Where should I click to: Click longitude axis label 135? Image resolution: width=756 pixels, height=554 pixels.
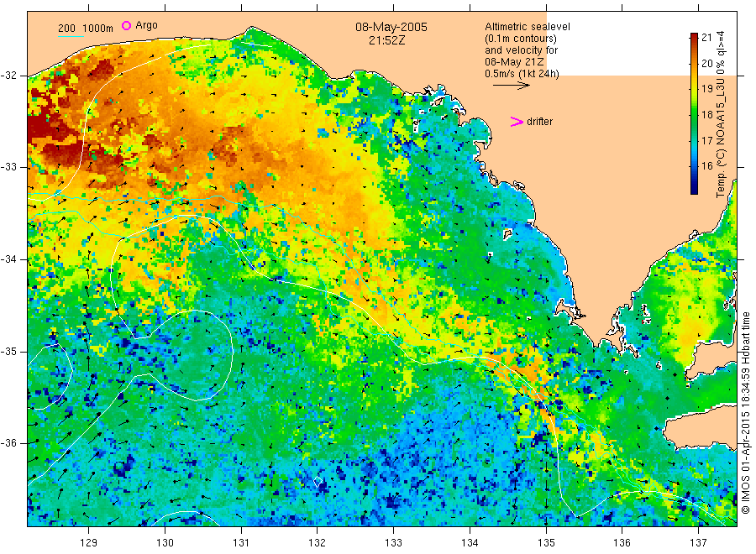pyautogui.click(x=546, y=543)
